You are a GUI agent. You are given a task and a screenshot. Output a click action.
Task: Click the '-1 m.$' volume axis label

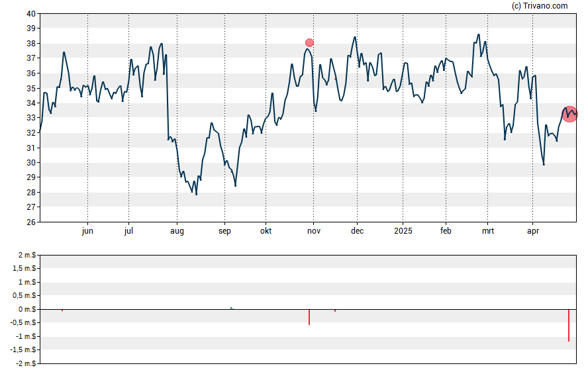(26, 336)
